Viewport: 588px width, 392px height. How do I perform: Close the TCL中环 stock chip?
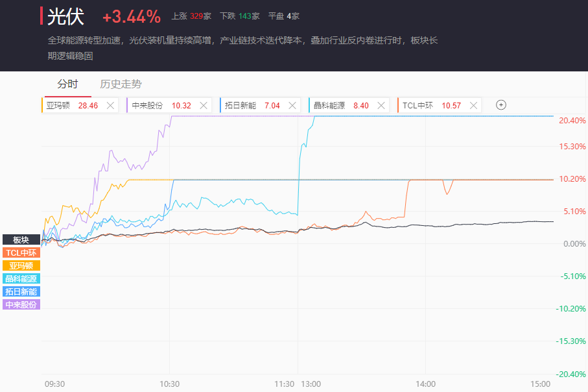473,105
